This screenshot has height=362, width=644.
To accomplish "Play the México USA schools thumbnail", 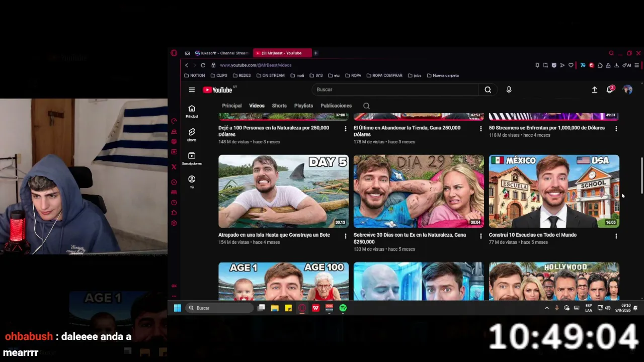I will coord(554,191).
